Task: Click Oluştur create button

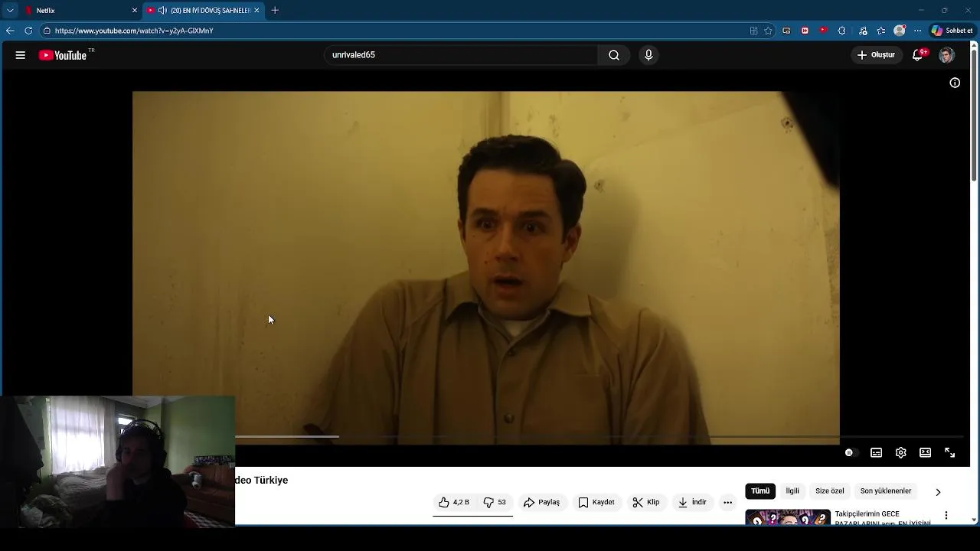Action: 876,55
